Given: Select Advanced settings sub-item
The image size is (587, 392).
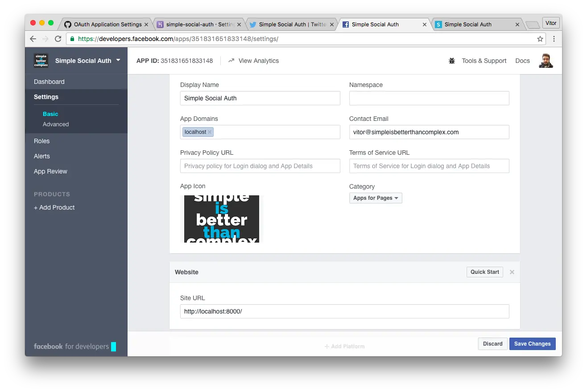Looking at the screenshot, I should tap(56, 124).
